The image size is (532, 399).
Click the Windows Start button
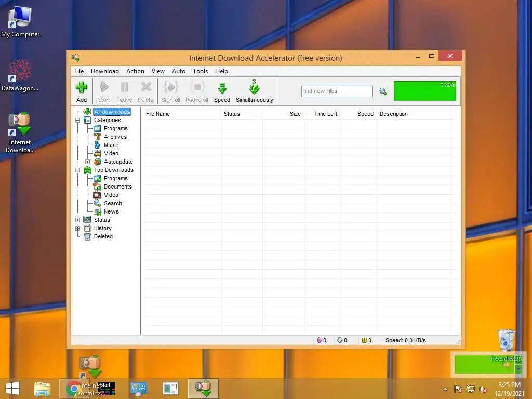click(12, 389)
